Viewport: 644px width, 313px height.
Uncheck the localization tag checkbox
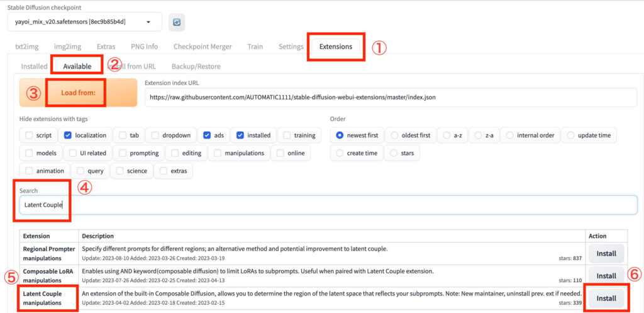tap(68, 135)
